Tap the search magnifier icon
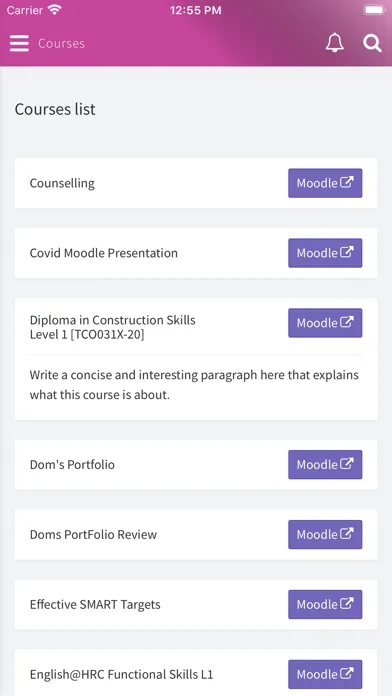The width and height of the screenshot is (392, 696). pyautogui.click(x=372, y=43)
